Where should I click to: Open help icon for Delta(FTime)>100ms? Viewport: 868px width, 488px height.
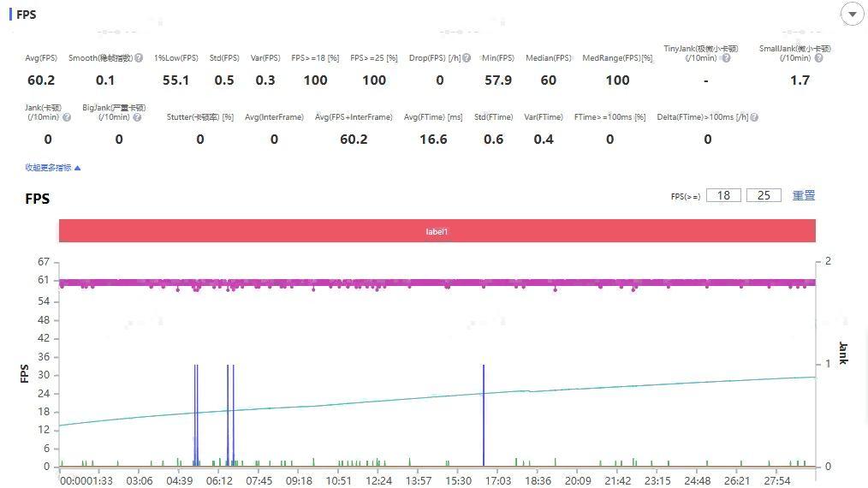coord(754,117)
